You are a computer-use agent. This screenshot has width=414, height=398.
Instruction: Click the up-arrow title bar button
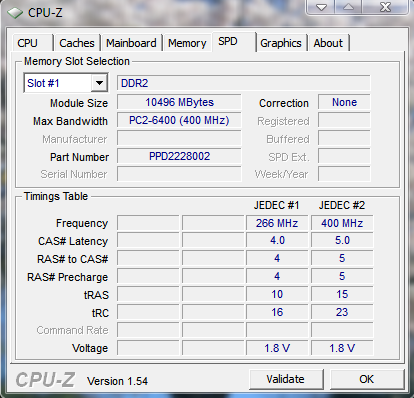[x=348, y=7]
